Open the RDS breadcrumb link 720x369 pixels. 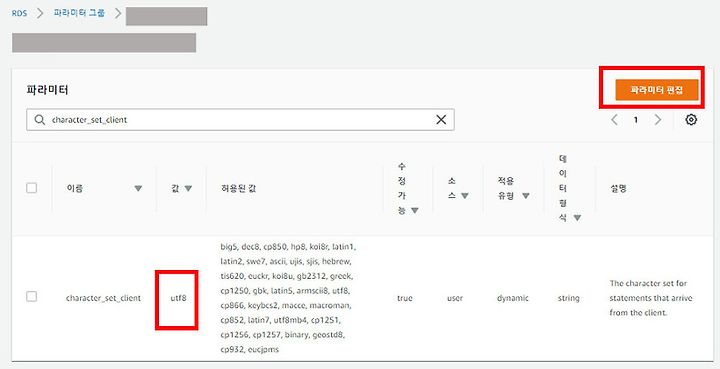(19, 13)
